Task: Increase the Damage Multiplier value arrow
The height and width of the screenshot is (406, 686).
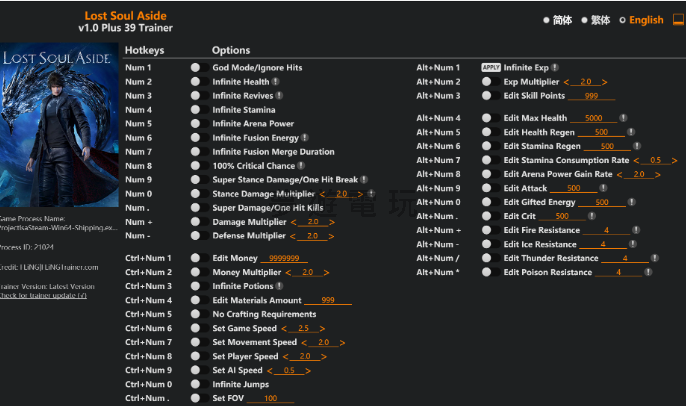Action: (332, 222)
